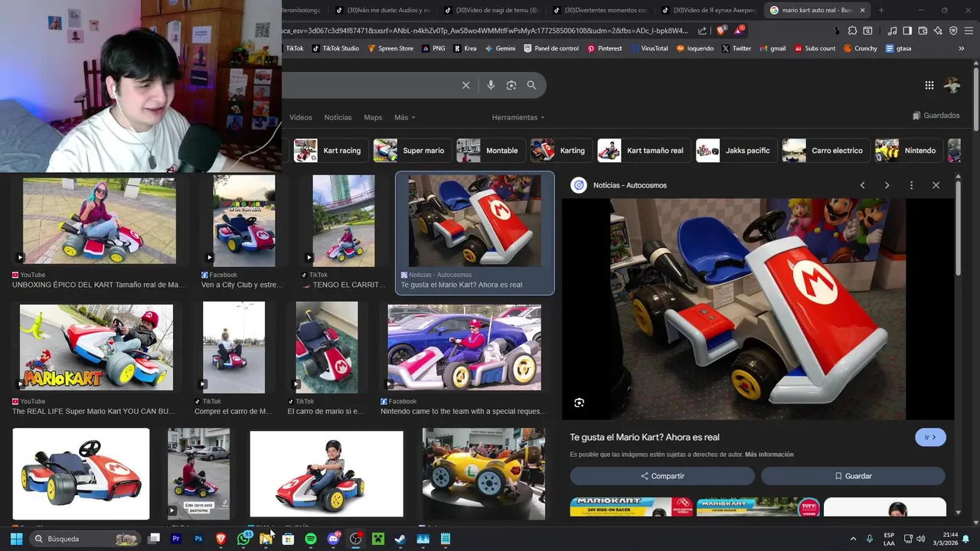Select the Carro electrico filter chip
This screenshot has height=551, width=980.
click(825, 151)
